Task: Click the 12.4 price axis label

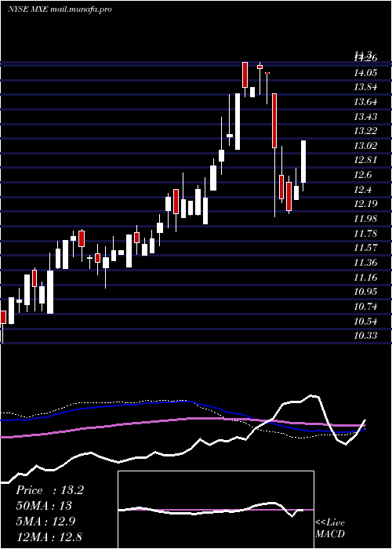Action: (x=363, y=190)
